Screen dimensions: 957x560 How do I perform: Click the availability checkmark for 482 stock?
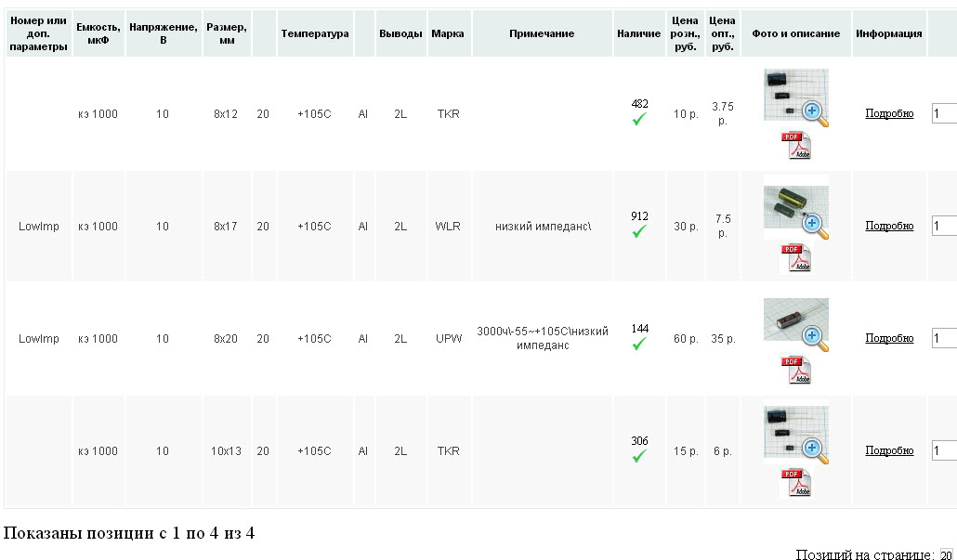(x=639, y=119)
